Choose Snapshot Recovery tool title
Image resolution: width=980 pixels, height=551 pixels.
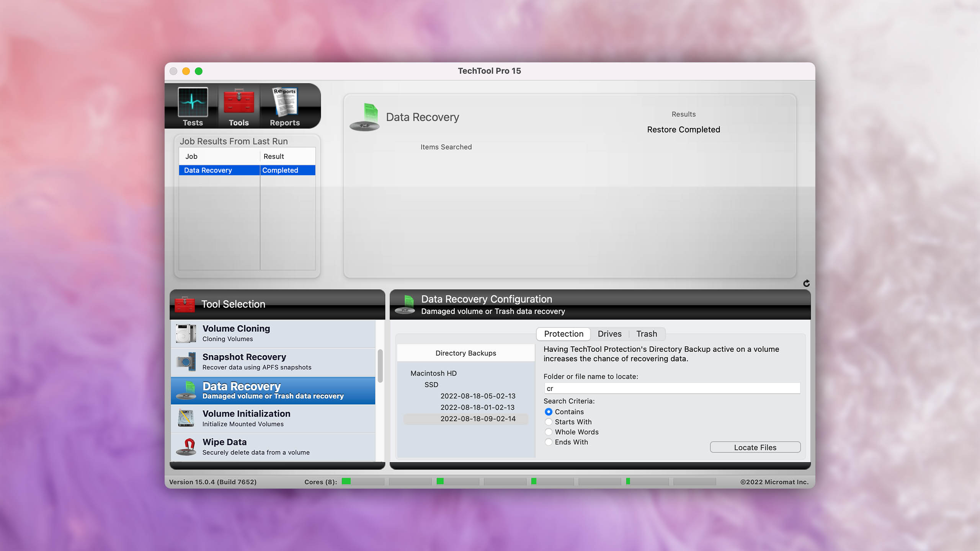[244, 357]
